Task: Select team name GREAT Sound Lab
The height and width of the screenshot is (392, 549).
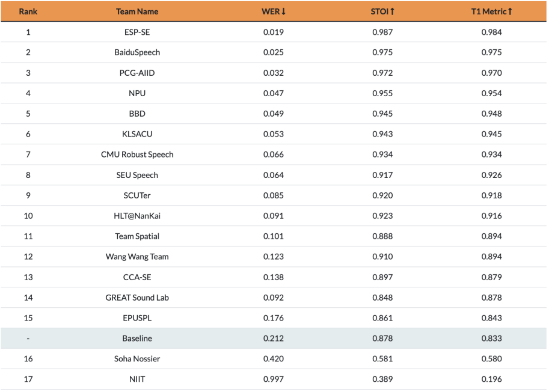Action: click(137, 298)
